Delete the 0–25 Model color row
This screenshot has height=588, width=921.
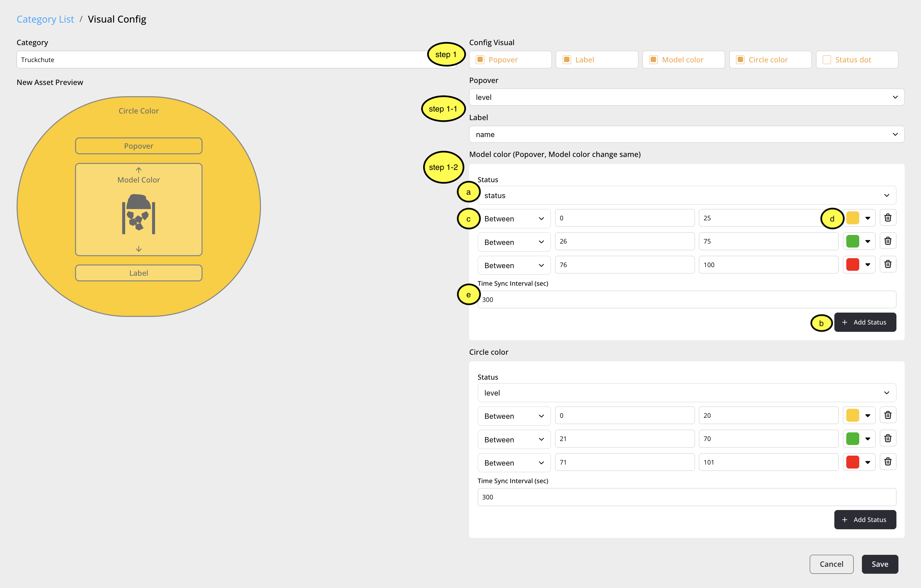pyautogui.click(x=888, y=218)
